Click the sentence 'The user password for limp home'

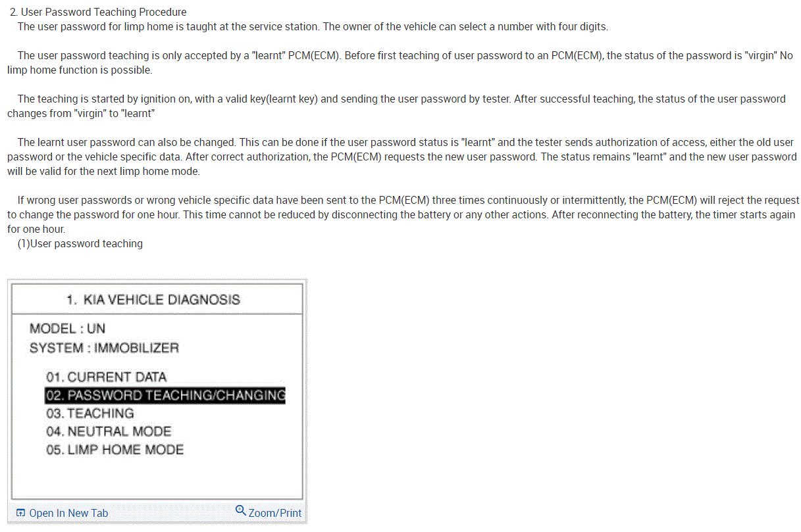point(313,26)
